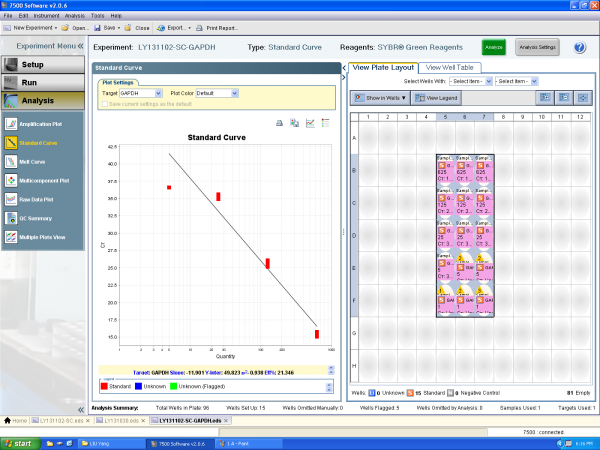Click Close in the toolbar
This screenshot has height=450, width=600.
click(137, 28)
